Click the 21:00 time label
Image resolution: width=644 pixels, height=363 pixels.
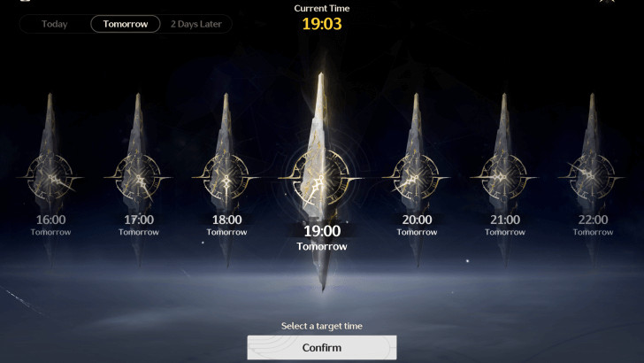[x=505, y=220]
